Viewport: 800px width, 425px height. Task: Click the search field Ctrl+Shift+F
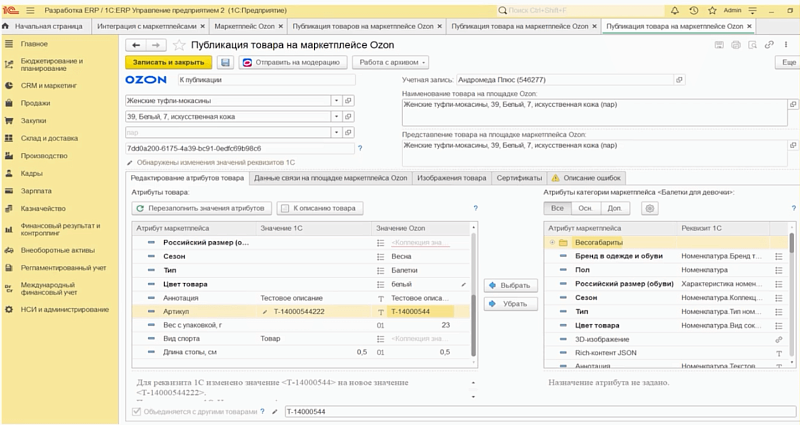coord(580,10)
